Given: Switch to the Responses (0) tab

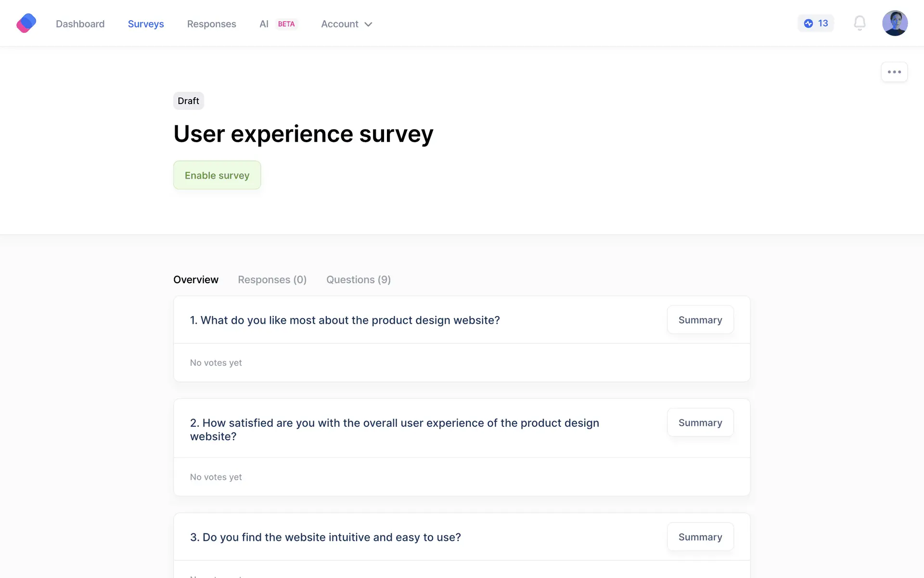Looking at the screenshot, I should (x=272, y=280).
